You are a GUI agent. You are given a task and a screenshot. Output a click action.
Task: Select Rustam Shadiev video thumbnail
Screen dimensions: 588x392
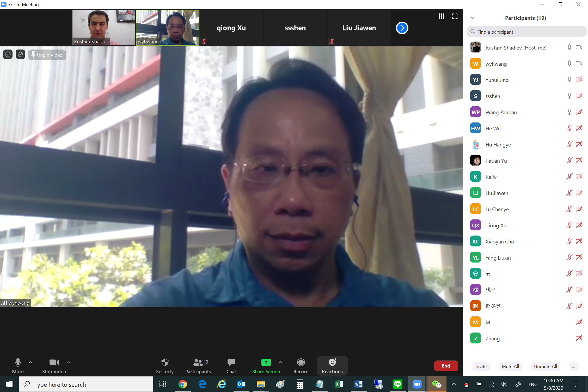tap(104, 28)
